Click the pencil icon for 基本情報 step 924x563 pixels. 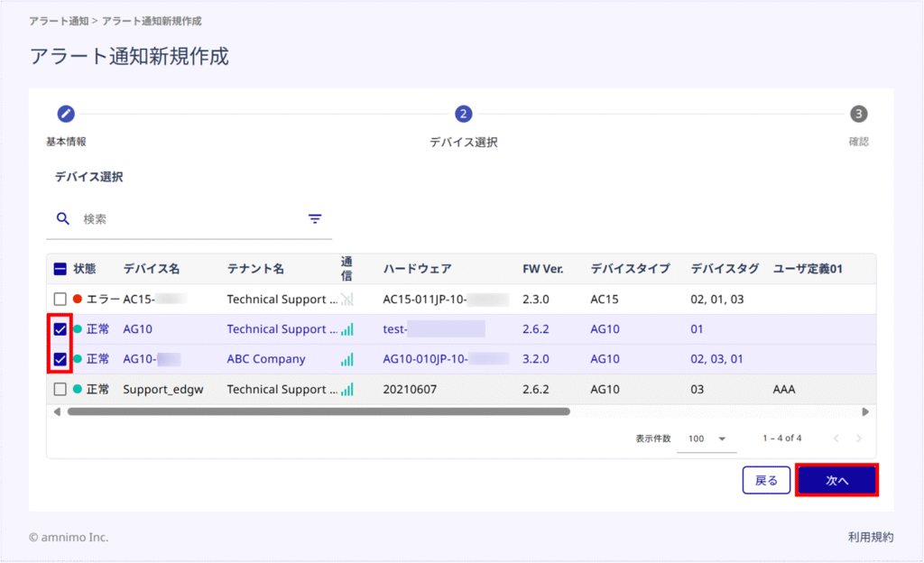pos(66,114)
